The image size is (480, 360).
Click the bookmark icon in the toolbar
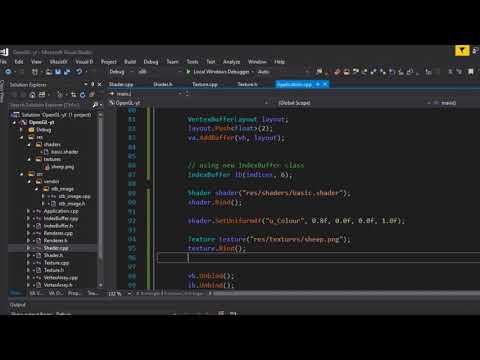471,72
